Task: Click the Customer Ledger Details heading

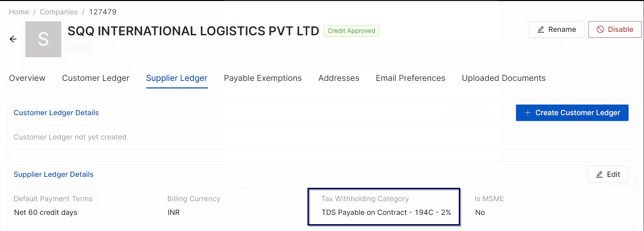Action: (x=56, y=113)
